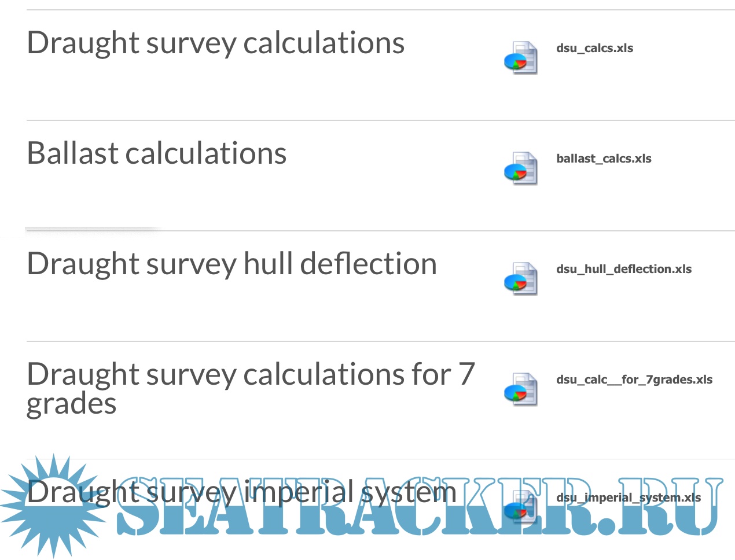Click the divider line above Ballast calculations

tap(380, 120)
